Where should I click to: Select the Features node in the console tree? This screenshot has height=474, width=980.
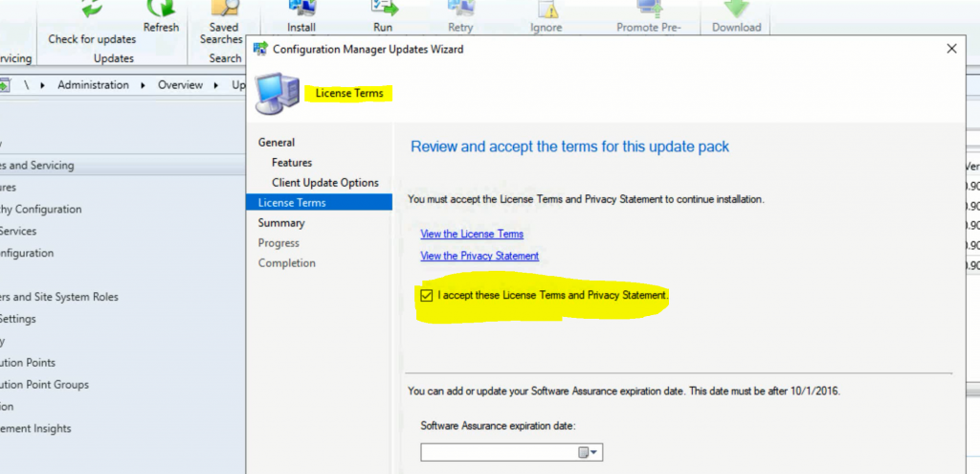[x=8, y=188]
